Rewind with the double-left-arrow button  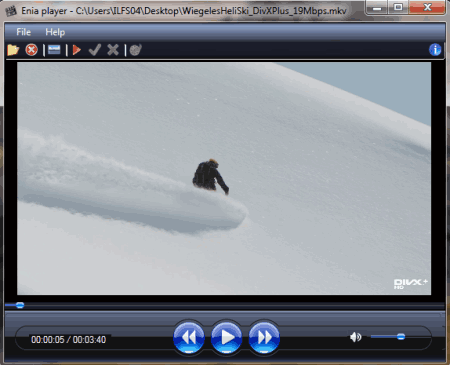point(189,337)
